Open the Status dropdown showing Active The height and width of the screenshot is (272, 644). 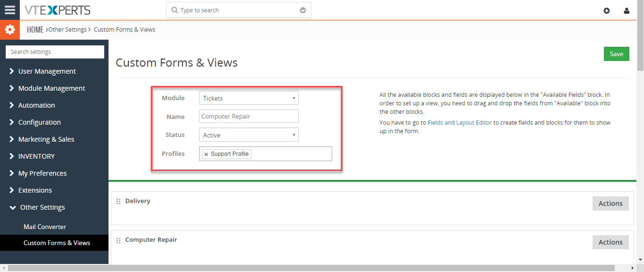pos(249,135)
